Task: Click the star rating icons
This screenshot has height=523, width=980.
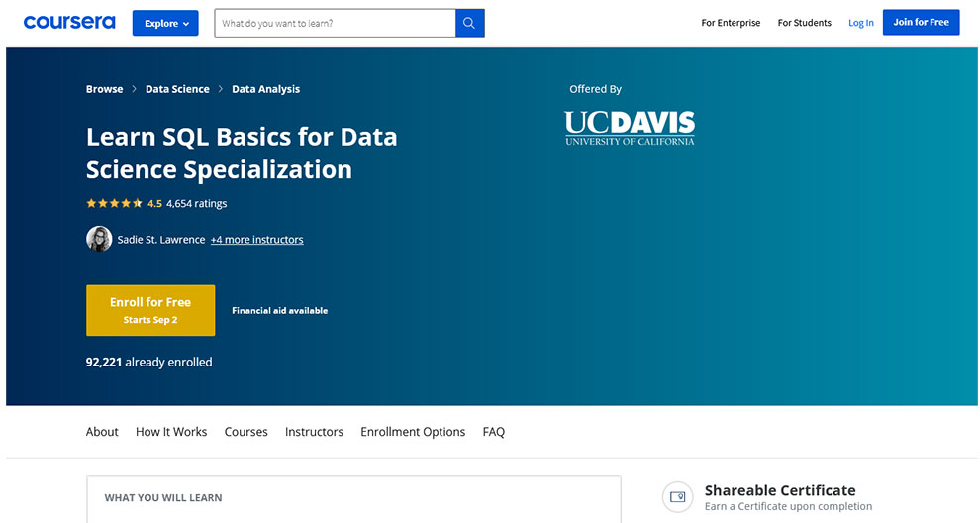Action: point(115,203)
